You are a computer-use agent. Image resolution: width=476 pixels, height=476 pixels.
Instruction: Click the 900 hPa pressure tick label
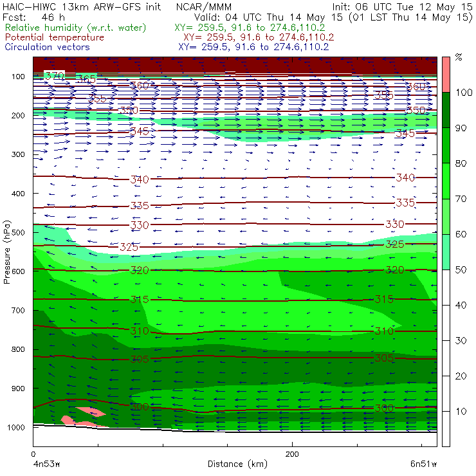point(18,389)
